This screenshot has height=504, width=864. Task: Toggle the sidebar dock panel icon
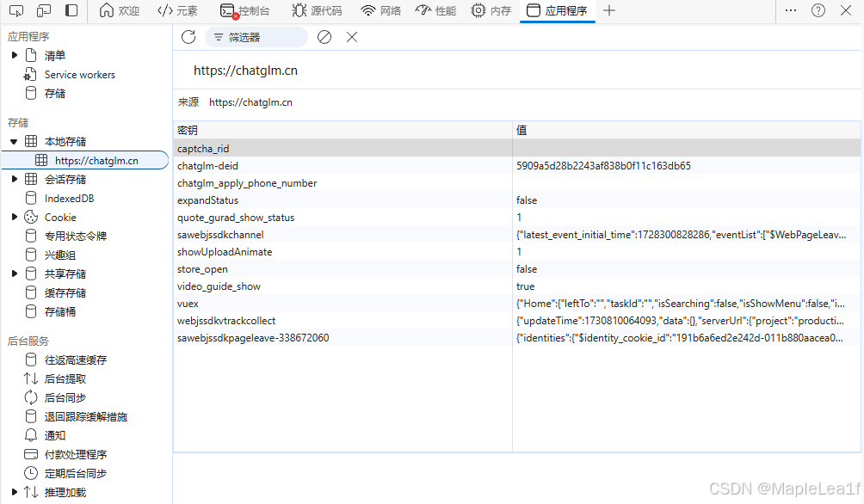point(71,10)
